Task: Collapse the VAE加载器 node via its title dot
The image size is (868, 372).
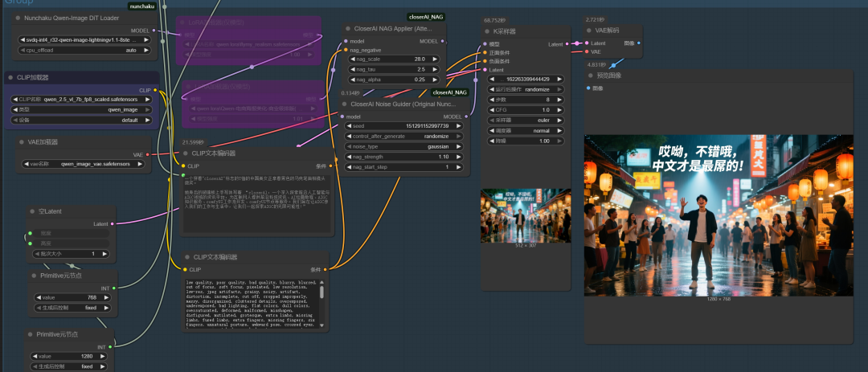Action: point(22,141)
